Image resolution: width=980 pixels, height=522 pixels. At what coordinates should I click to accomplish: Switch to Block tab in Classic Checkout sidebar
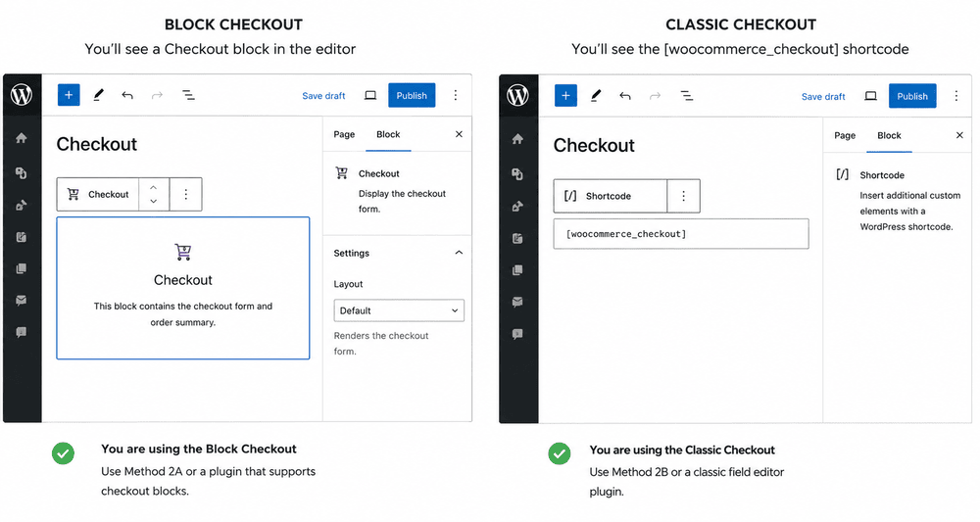(x=890, y=135)
